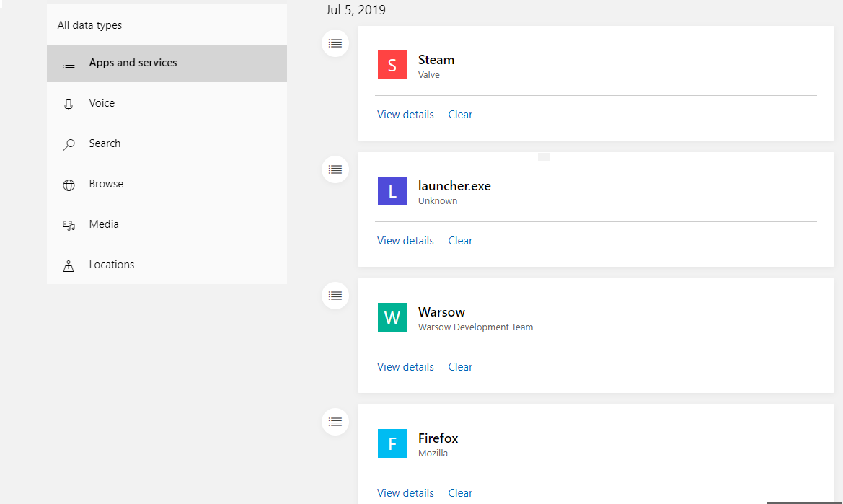Clear the Steam activity entry
The width and height of the screenshot is (843, 504).
pos(460,115)
